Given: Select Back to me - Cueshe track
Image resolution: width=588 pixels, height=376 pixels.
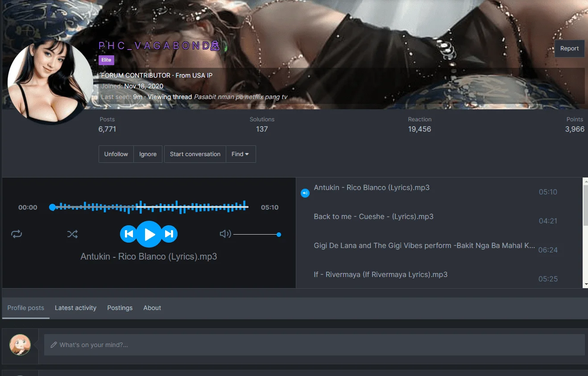Looking at the screenshot, I should 374,217.
